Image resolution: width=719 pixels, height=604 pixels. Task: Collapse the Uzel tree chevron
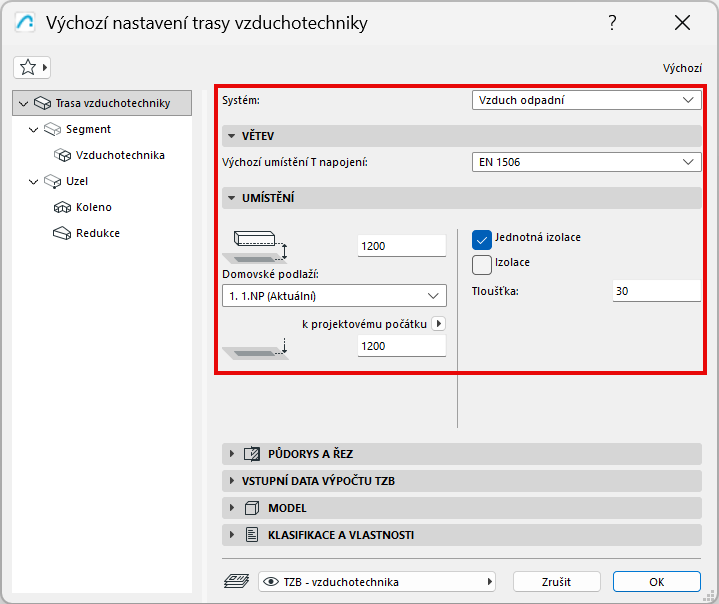(x=33, y=182)
